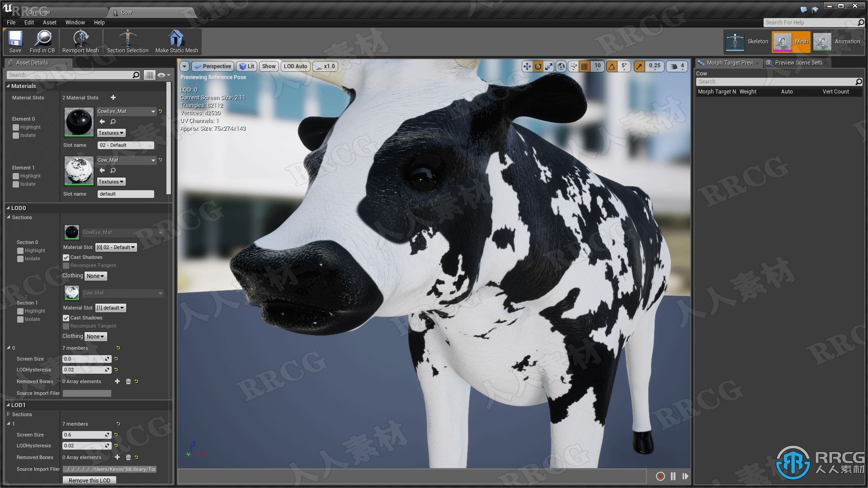
Task: Expand the Material Slot dropdown for Section 1
Action: [x=110, y=307]
